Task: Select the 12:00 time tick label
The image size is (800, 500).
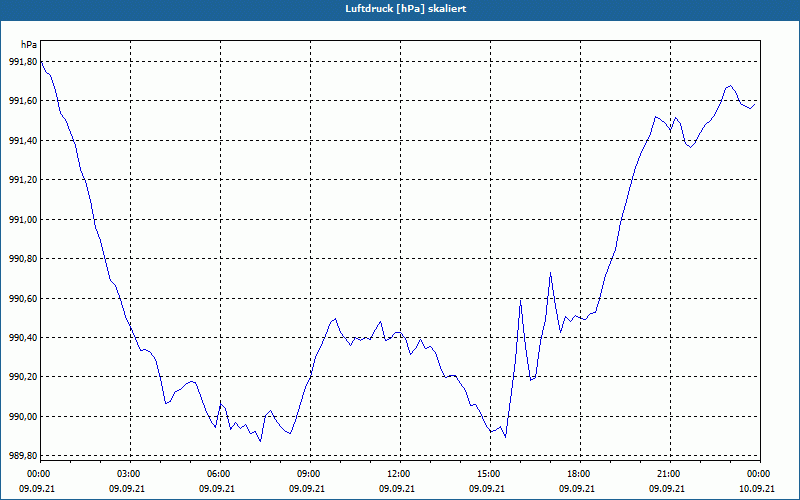Action: pos(400,474)
